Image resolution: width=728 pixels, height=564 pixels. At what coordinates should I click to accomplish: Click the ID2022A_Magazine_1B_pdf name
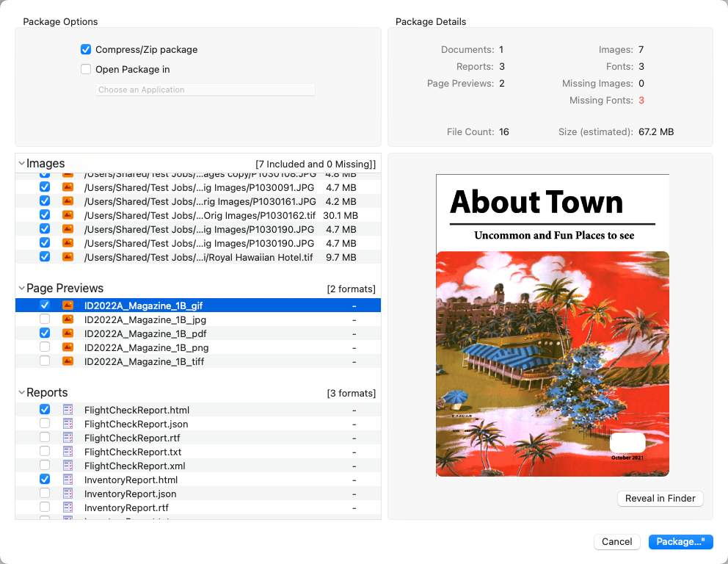[x=145, y=333]
